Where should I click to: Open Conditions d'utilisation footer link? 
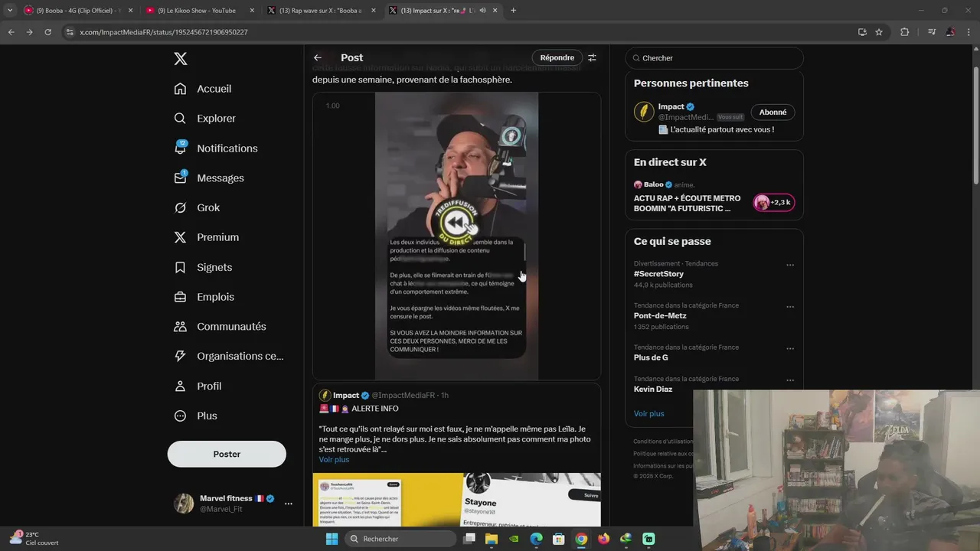[663, 442]
